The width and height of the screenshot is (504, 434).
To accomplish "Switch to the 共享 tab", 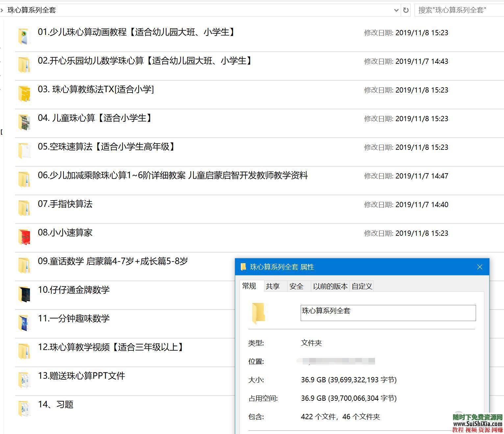I will click(273, 286).
